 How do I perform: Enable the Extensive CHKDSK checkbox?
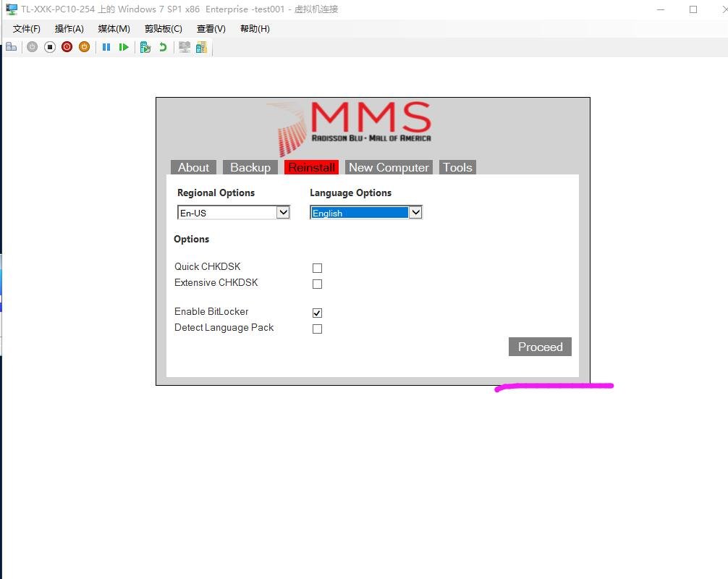tap(317, 284)
